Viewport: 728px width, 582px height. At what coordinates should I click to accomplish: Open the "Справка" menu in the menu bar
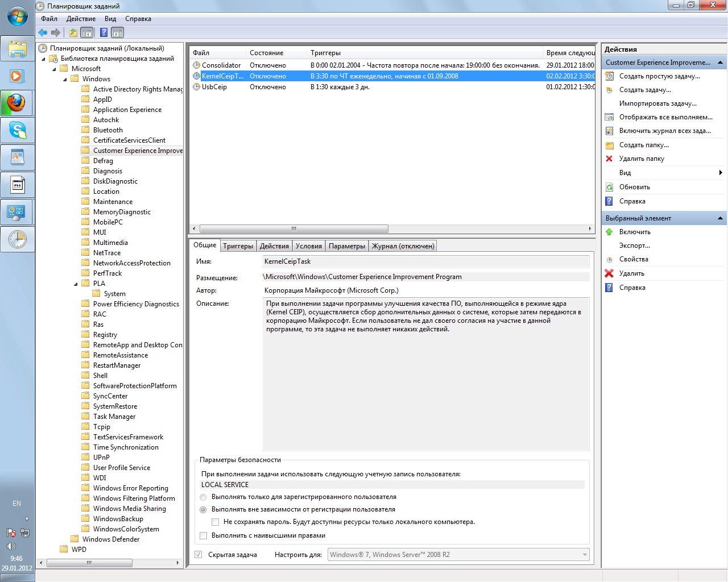coord(138,19)
